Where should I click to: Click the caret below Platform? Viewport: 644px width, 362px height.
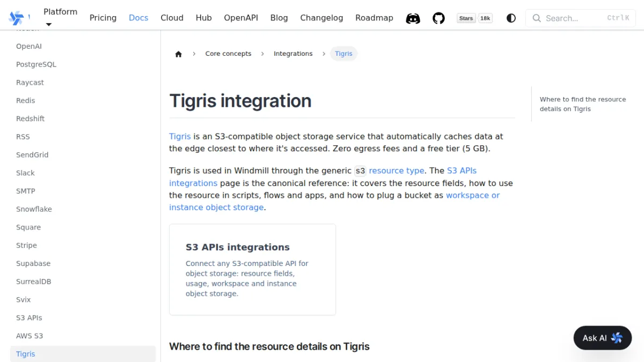coord(49,25)
